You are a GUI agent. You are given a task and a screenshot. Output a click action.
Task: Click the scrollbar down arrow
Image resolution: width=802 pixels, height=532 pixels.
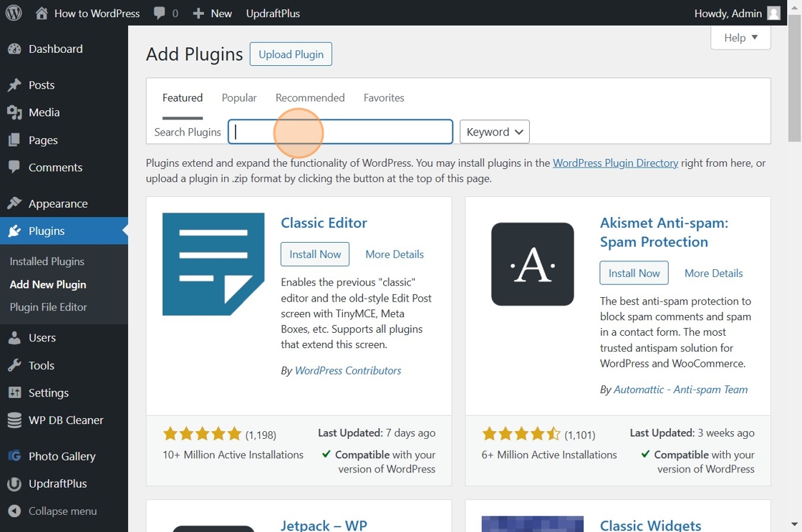(794, 524)
